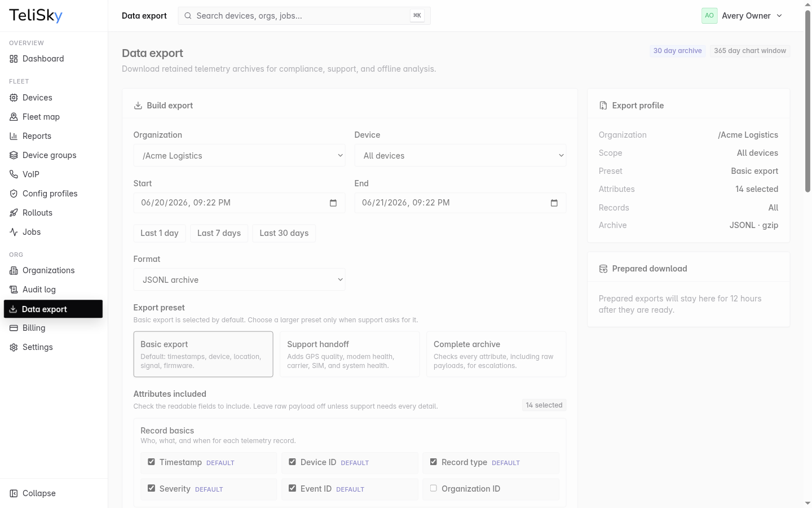Uncheck the Record type attribute checkbox
This screenshot has height=508, width=812.
(x=433, y=462)
